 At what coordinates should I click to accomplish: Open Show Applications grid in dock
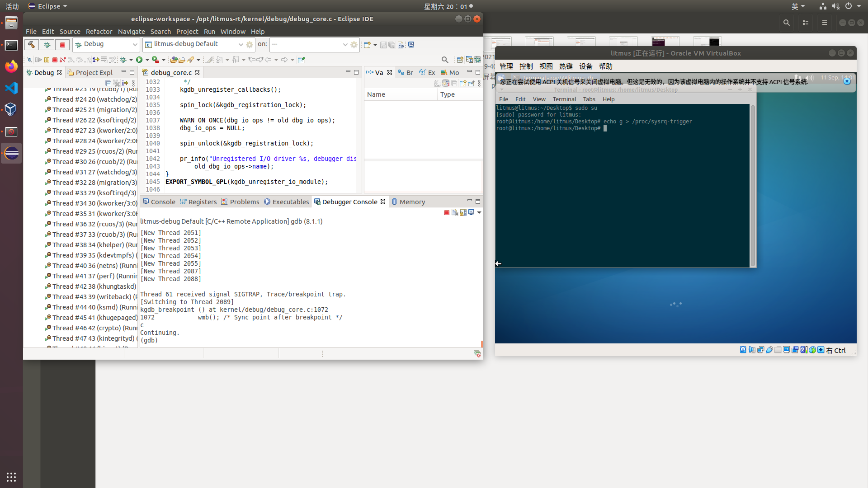[x=11, y=477]
